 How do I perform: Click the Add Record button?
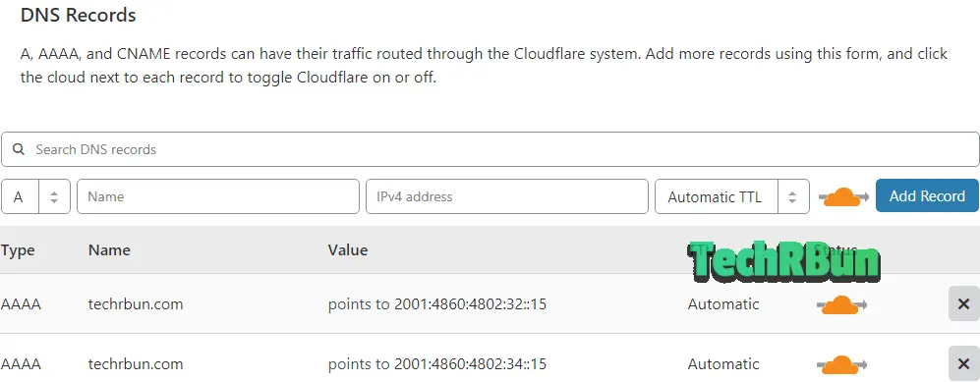pos(927,196)
